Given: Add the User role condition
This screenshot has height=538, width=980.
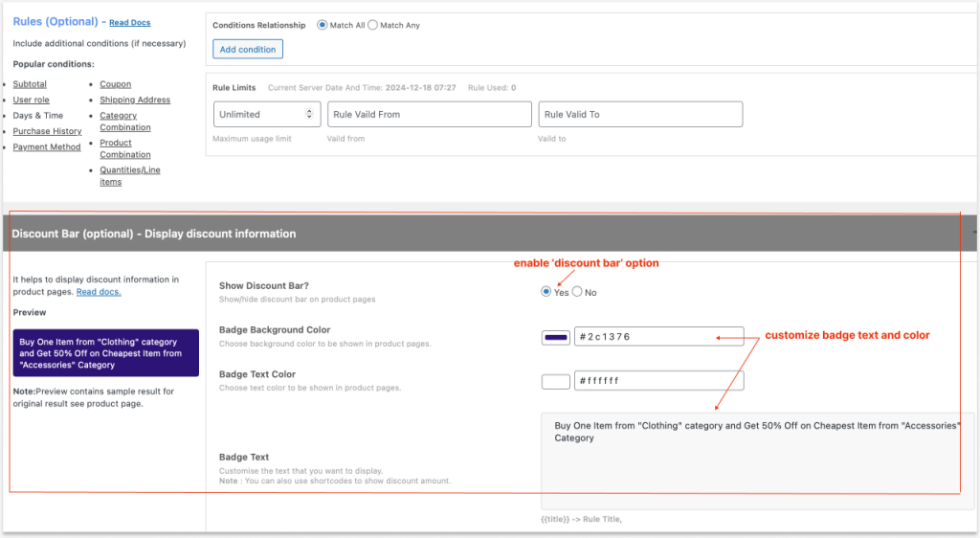Looking at the screenshot, I should click(x=32, y=100).
